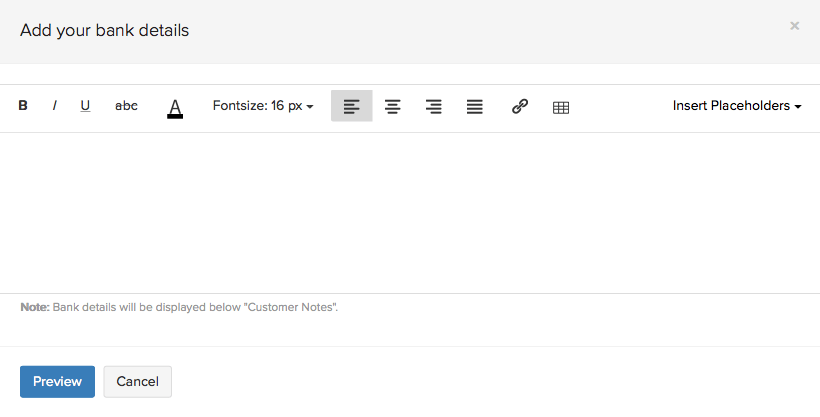Center align the text
This screenshot has height=417, width=820.
393,106
